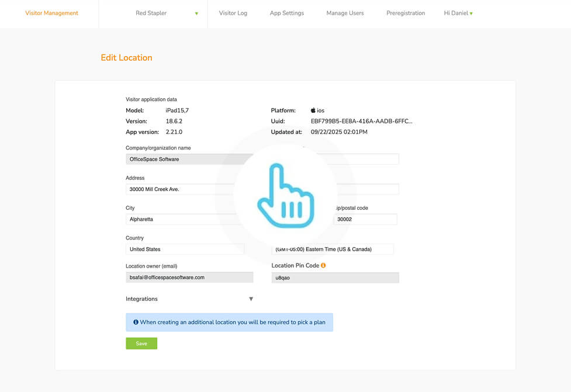Focus the Company/organization name field
The height and width of the screenshot is (392, 571).
181,159
